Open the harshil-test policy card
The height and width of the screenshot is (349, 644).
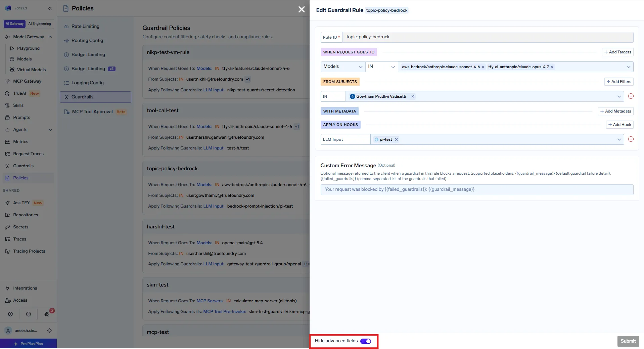click(226, 246)
